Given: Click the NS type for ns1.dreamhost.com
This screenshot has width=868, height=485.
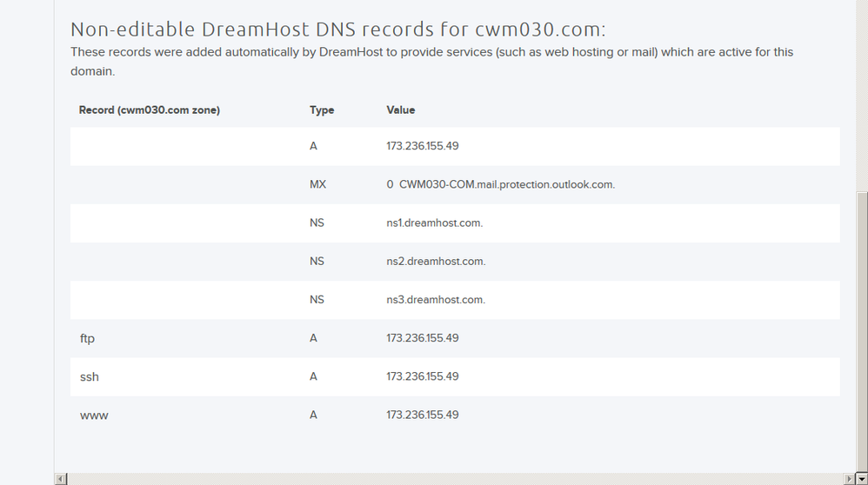Looking at the screenshot, I should click(x=317, y=223).
